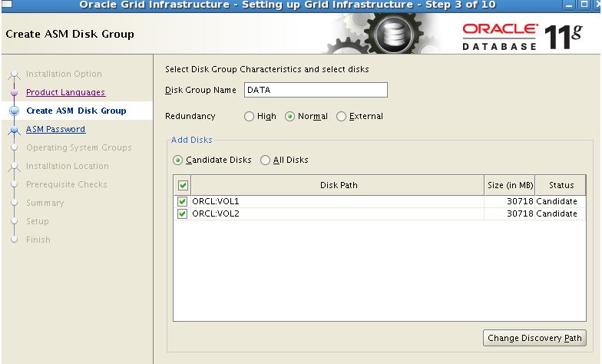The image size is (602, 364).
Task: Click the Disk Path column header
Action: pyautogui.click(x=338, y=185)
